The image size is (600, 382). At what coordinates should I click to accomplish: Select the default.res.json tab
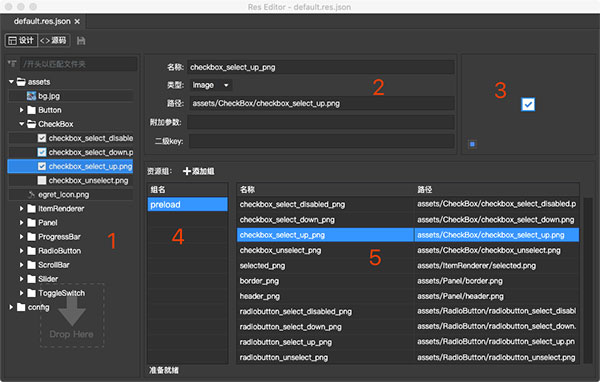pos(43,21)
